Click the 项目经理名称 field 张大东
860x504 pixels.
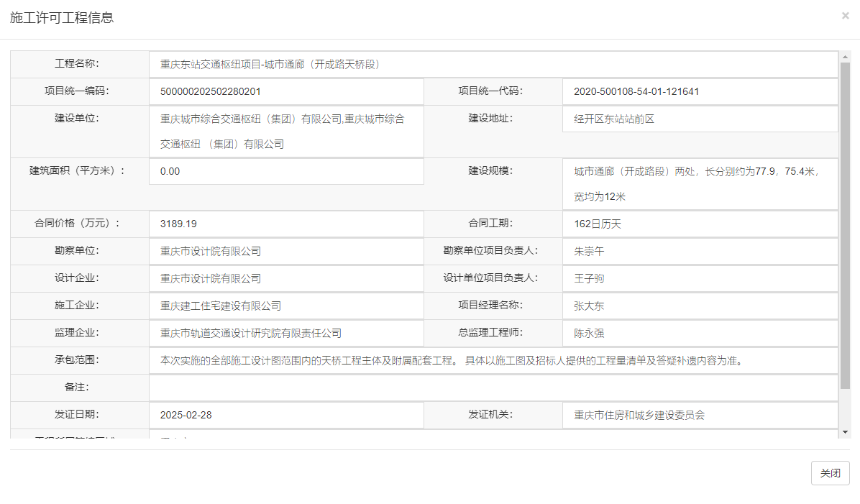click(x=700, y=306)
